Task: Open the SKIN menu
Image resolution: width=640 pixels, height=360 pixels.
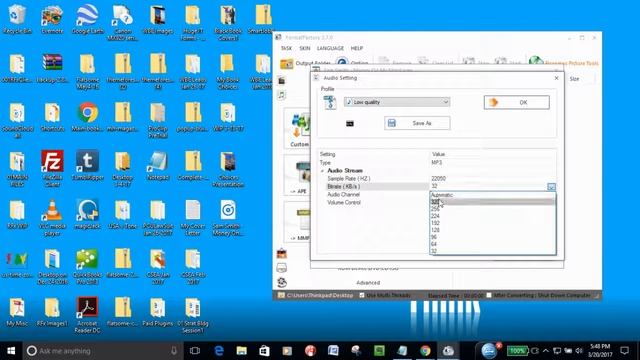Action: [304, 48]
